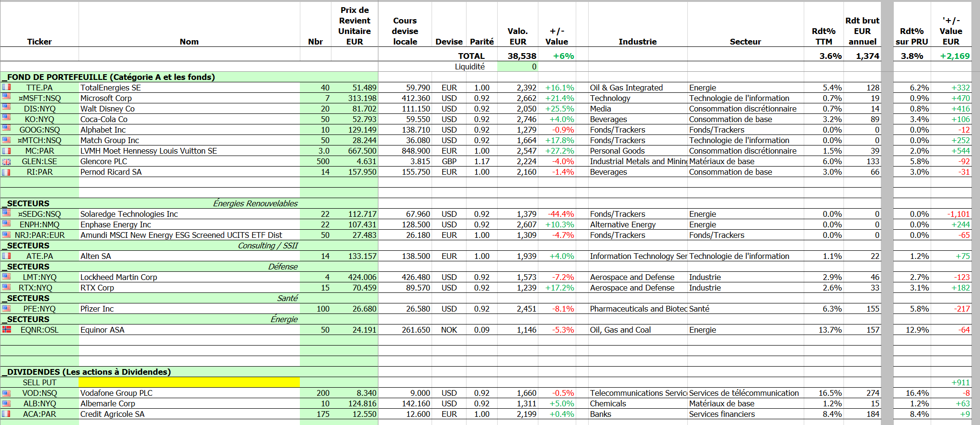980x425 pixels.
Task: Click Solaredge -1,101 loss value cell
Action: pyautogui.click(x=951, y=214)
